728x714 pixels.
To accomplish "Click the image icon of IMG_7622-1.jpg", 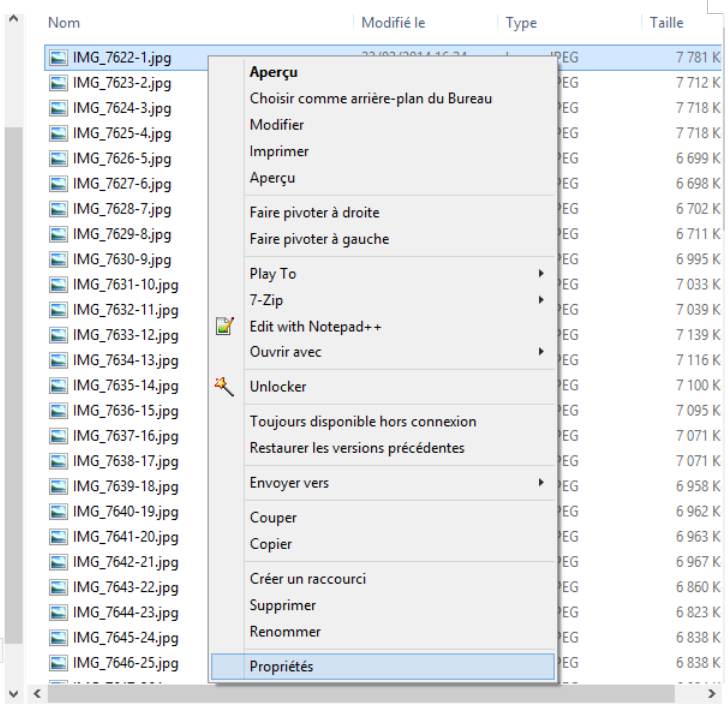I will [59, 58].
